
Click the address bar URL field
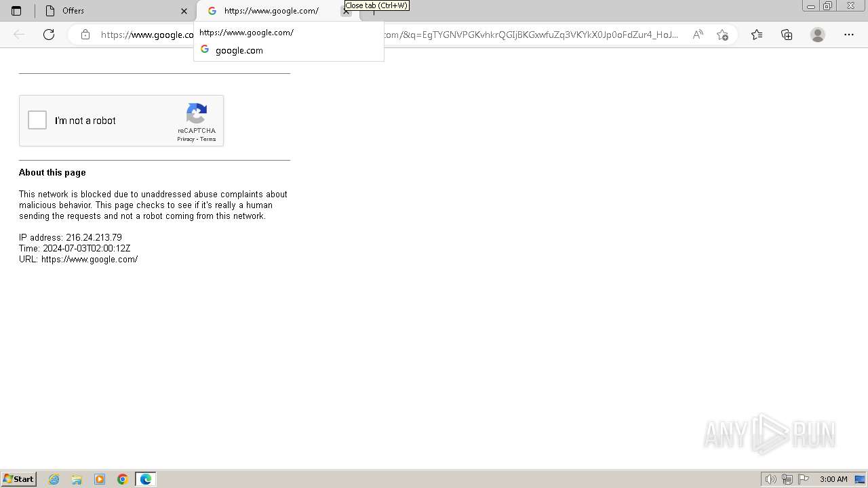point(390,35)
